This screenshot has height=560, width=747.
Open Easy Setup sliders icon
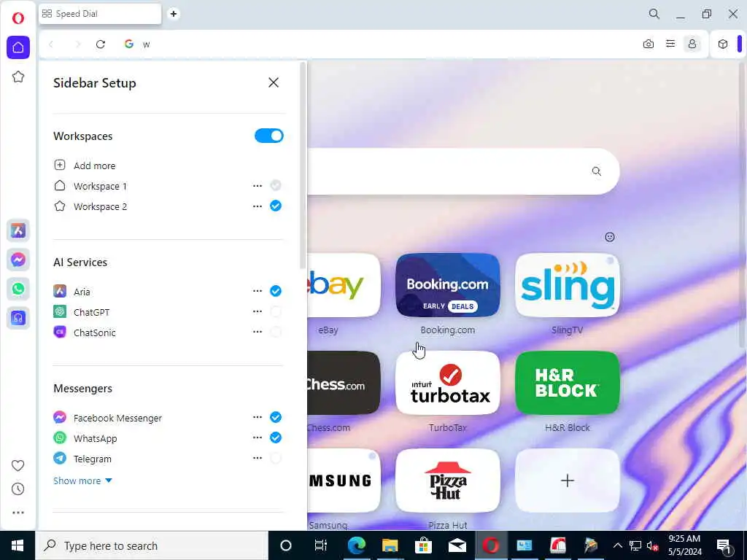pyautogui.click(x=670, y=44)
